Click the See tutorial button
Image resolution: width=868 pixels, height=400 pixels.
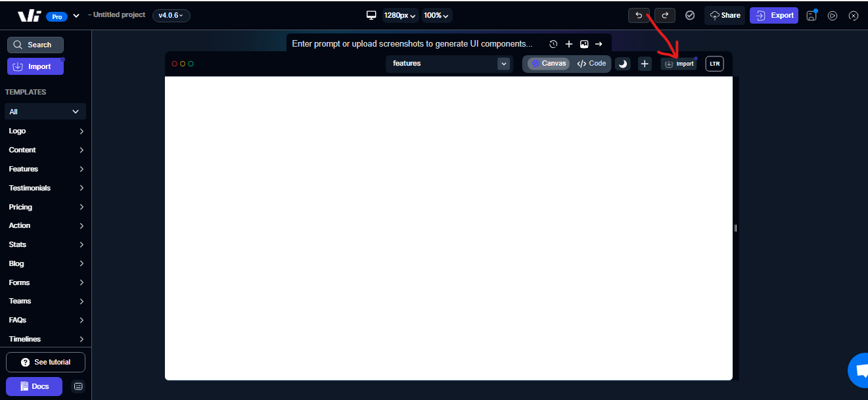point(45,362)
